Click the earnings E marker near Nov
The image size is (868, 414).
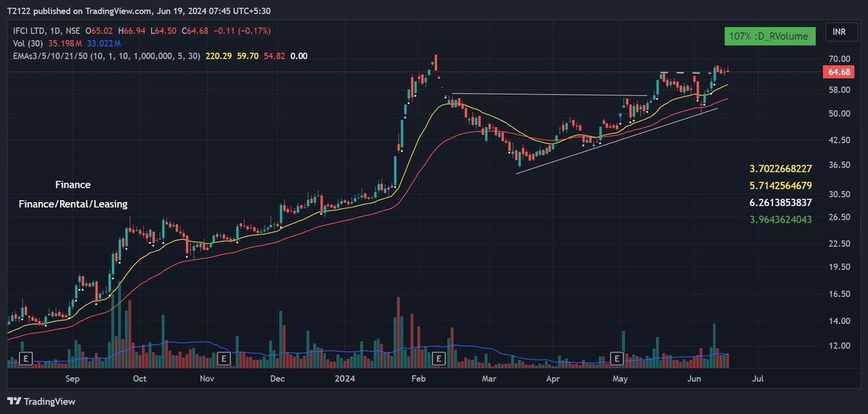[224, 358]
